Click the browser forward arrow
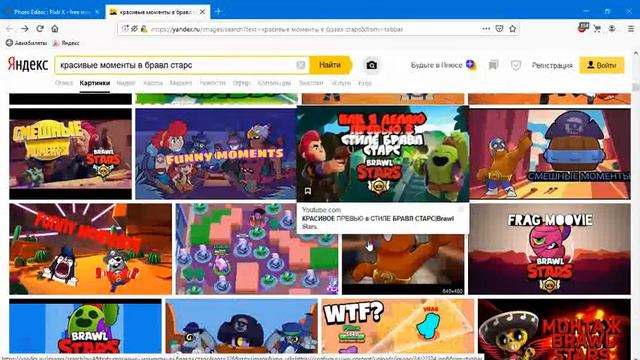640x360 pixels. click(x=24, y=29)
